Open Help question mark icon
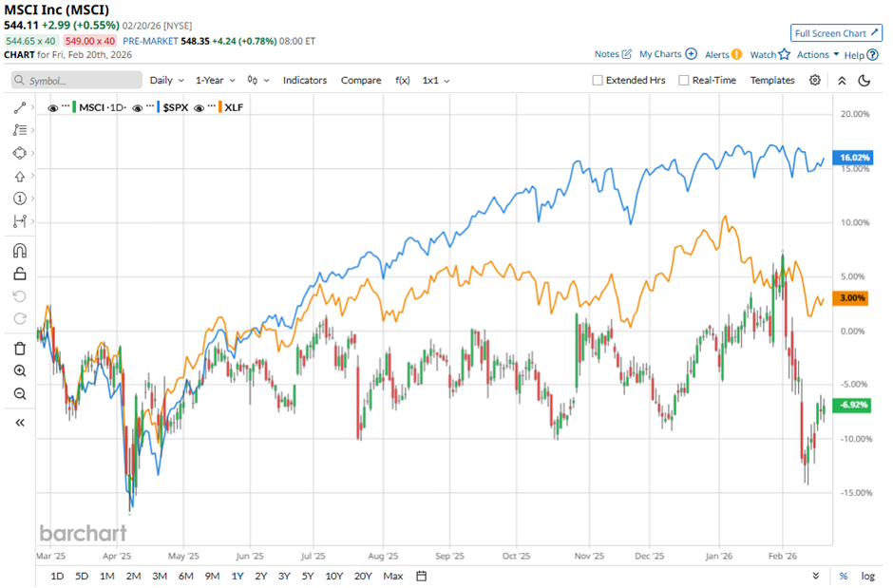This screenshot has width=893, height=588. 872,55
